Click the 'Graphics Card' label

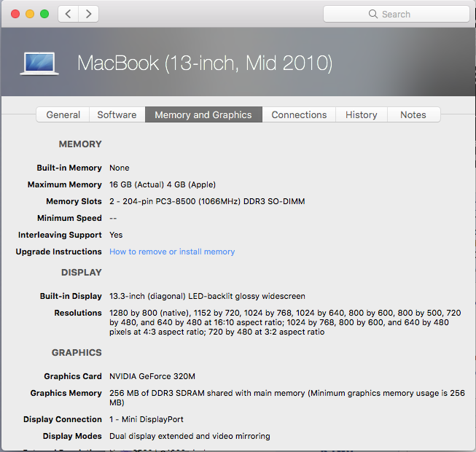(x=73, y=376)
